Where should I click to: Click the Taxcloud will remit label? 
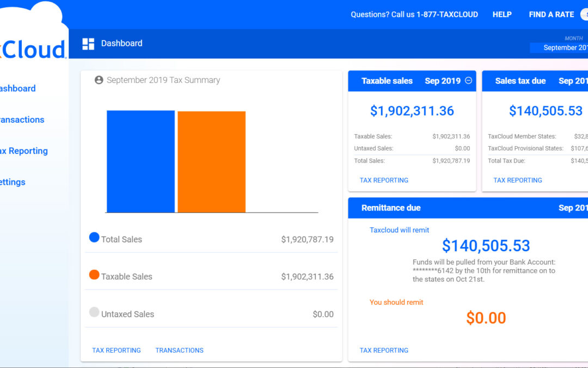tap(399, 230)
